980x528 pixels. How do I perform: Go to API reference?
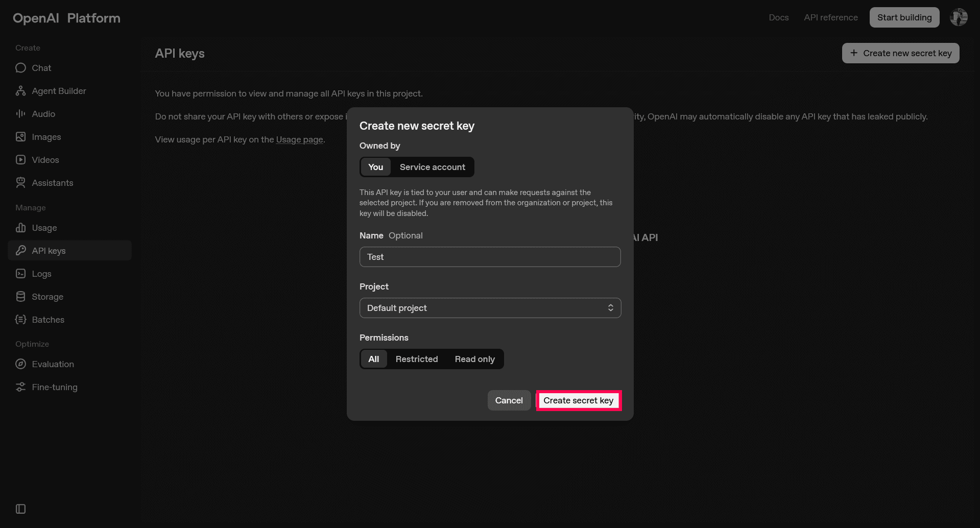click(830, 17)
